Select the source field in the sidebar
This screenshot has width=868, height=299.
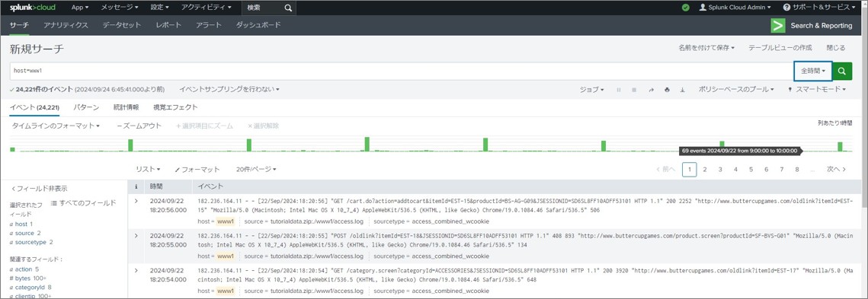(x=25, y=234)
